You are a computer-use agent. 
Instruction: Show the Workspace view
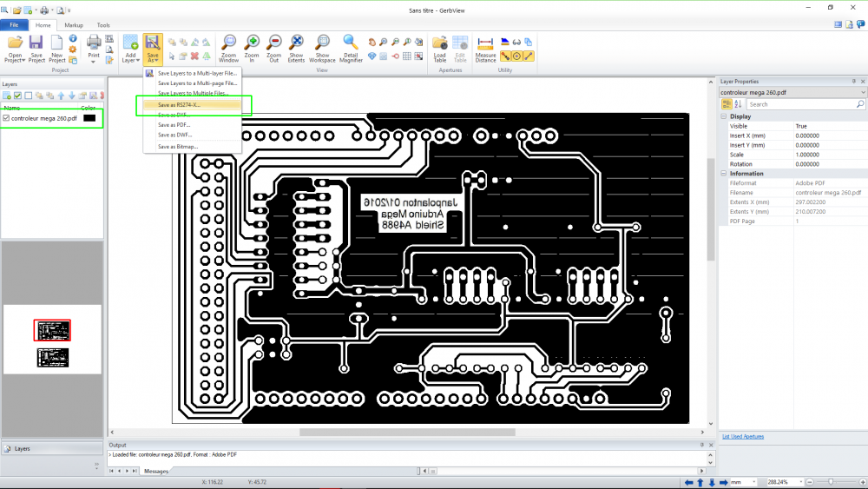pos(322,48)
